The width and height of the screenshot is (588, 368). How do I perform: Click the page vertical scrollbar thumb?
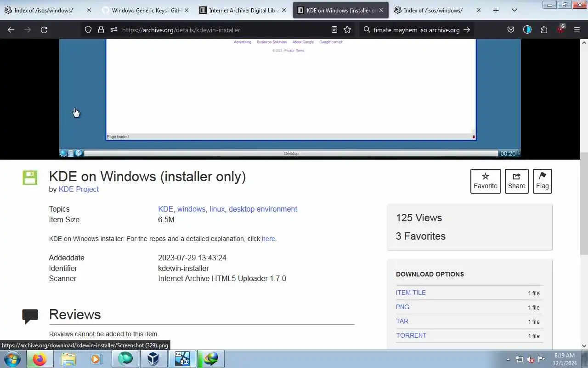[x=584, y=204]
